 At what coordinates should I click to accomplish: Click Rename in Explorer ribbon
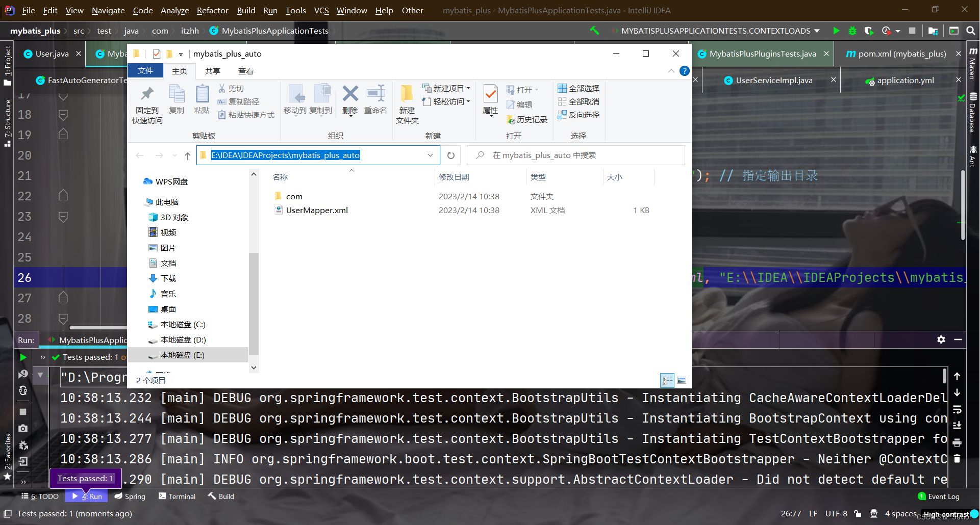(x=375, y=100)
